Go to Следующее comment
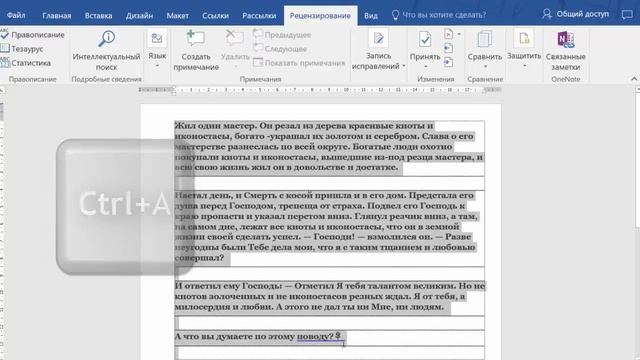This screenshot has width=640, height=360. [280, 49]
